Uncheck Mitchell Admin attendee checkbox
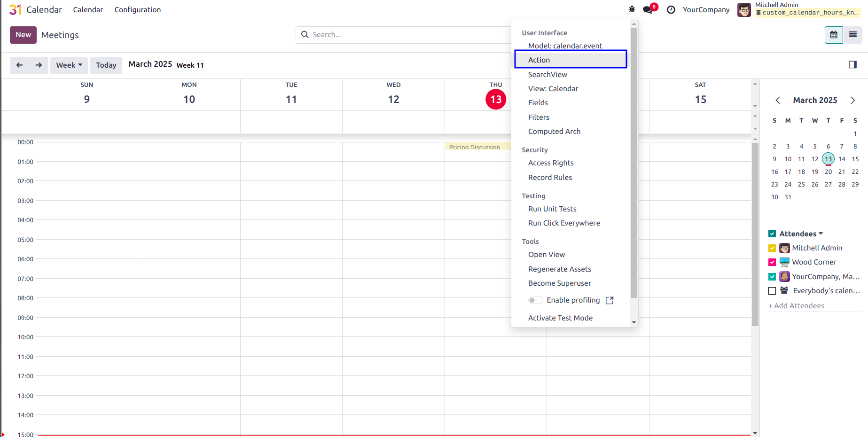The image size is (868, 437). tap(772, 248)
